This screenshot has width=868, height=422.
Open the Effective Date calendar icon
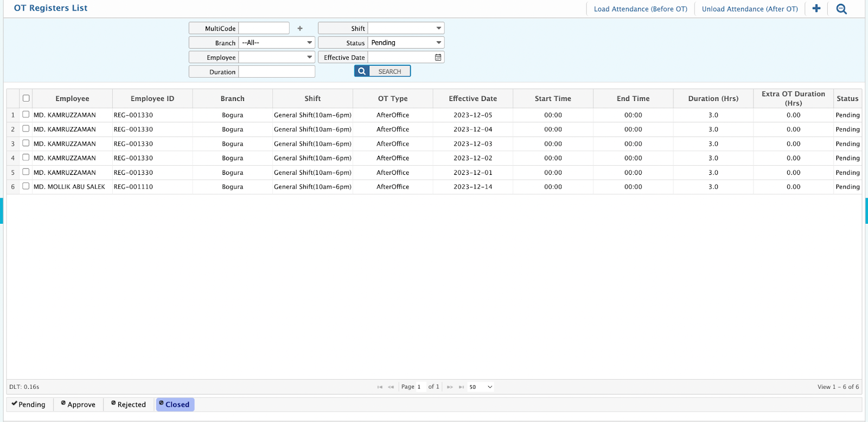click(438, 58)
